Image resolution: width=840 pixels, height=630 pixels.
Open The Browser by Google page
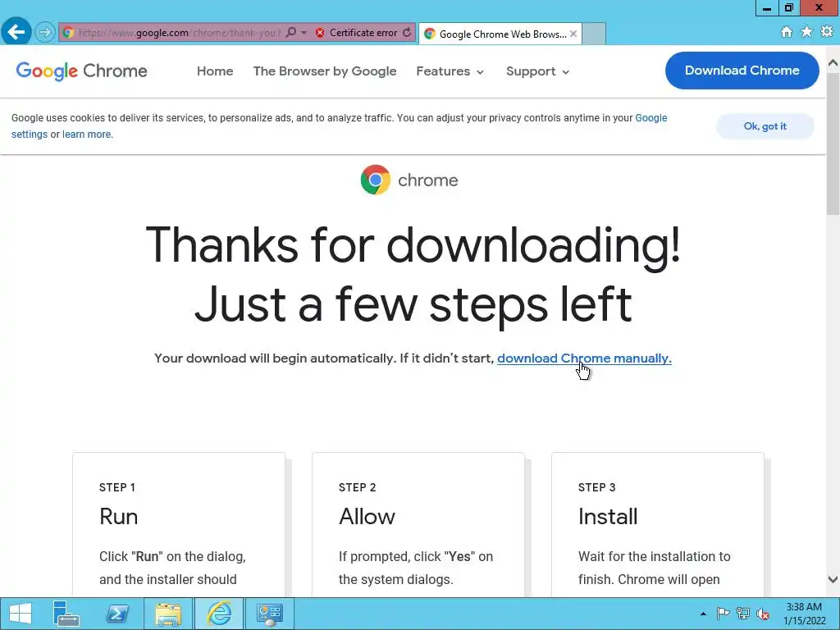pos(325,71)
